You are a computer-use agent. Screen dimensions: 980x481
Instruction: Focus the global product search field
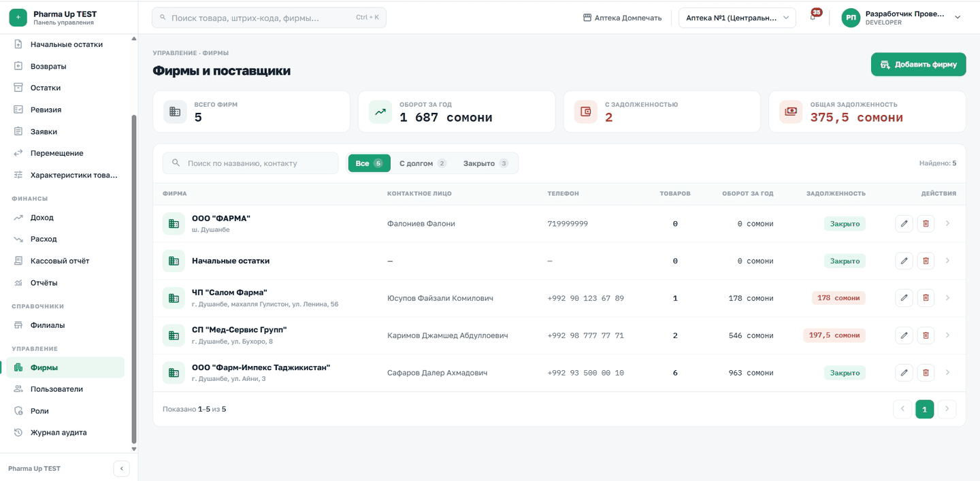point(269,18)
